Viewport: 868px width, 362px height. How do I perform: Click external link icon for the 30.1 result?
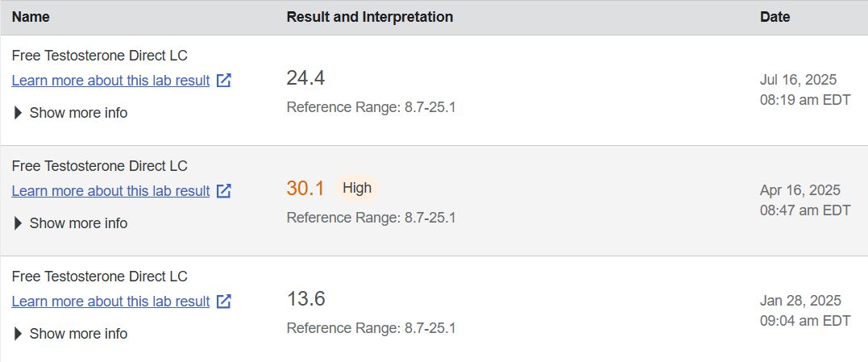[x=224, y=191]
